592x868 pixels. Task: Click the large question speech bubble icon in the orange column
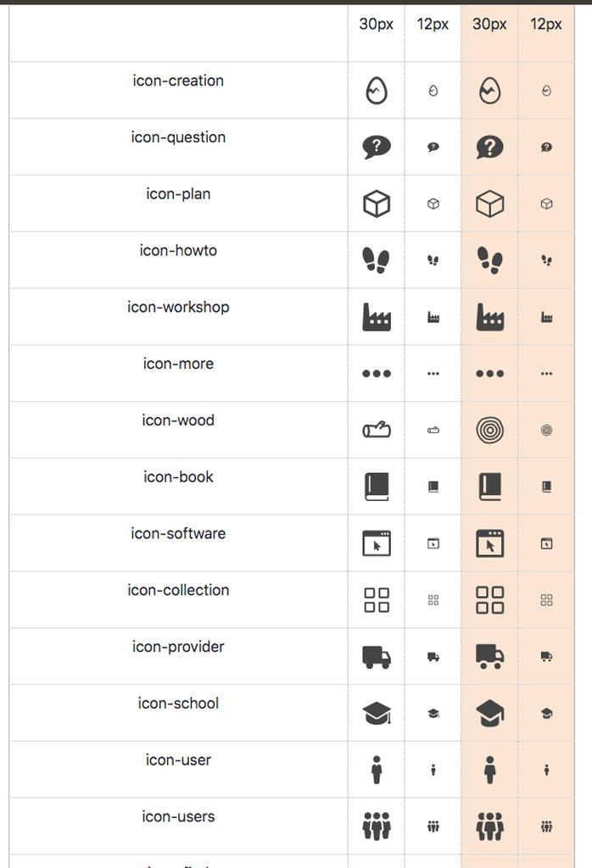[489, 147]
